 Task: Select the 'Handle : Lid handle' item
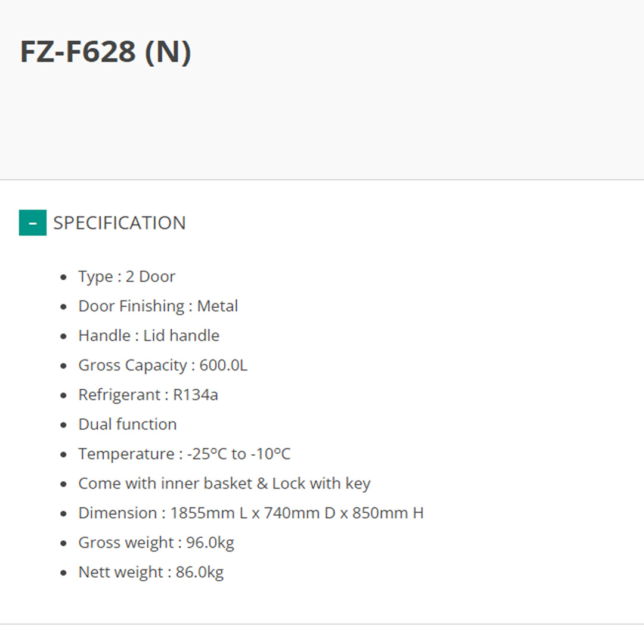148,336
